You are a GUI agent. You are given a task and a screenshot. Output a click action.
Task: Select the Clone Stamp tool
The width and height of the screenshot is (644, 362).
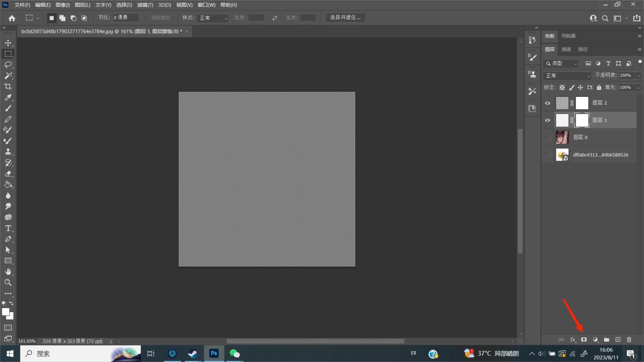click(x=8, y=152)
